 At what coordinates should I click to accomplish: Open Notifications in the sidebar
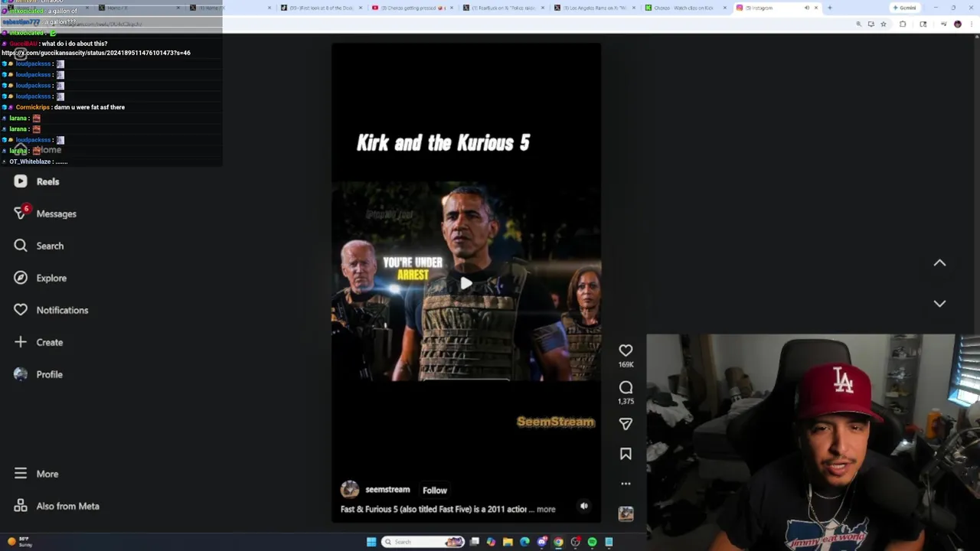point(51,310)
